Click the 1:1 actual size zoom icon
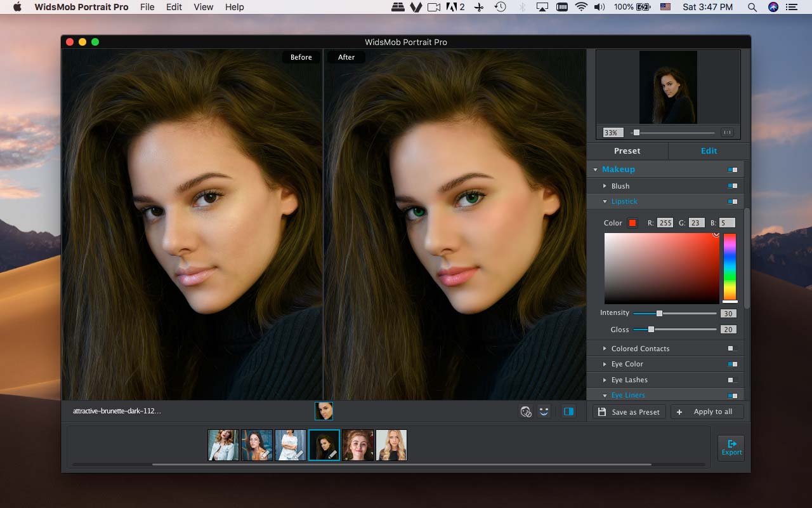812x508 pixels. tap(727, 133)
